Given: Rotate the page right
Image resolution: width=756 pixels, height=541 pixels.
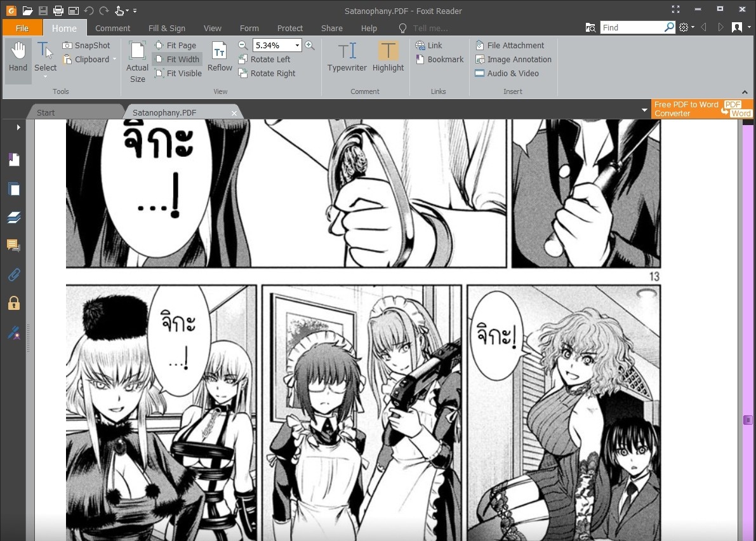Looking at the screenshot, I should [267, 73].
